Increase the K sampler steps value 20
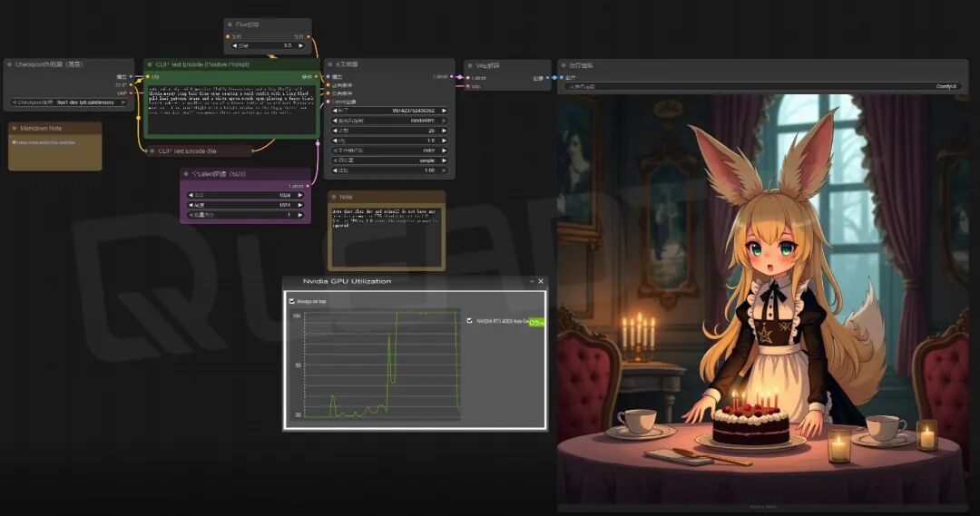 [444, 131]
